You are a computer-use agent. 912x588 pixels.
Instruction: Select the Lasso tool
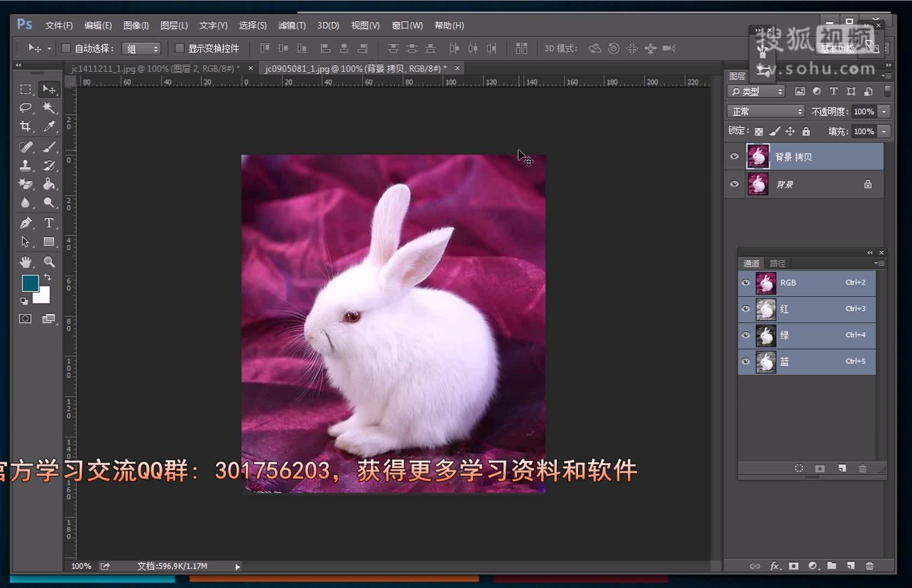(x=25, y=108)
